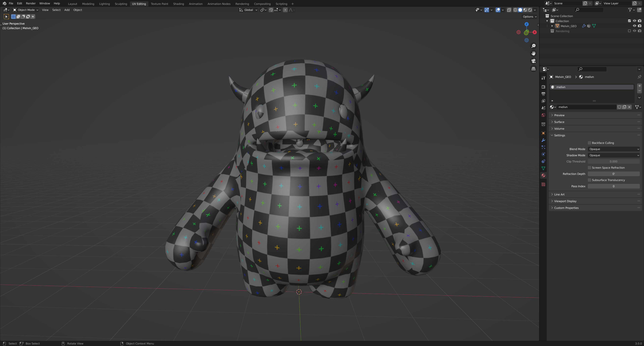644x346 pixels.
Task: Hide Melvin_GEO using its eye icon
Action: [x=634, y=26]
